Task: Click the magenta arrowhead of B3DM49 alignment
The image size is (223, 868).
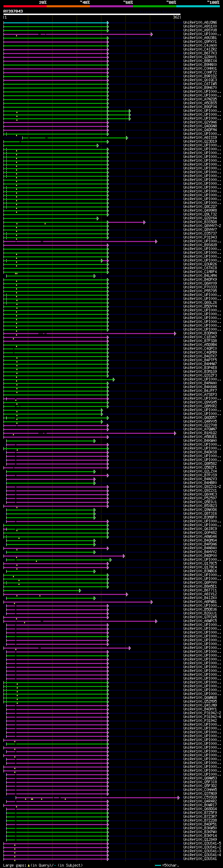Action: [x=175, y=334]
